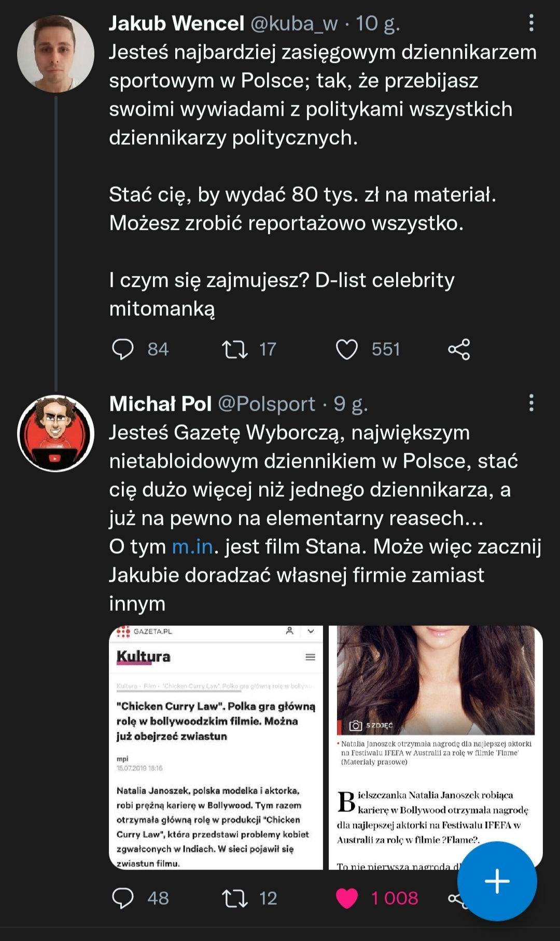Open the Natalia Janoszek article image

pyautogui.click(x=436, y=736)
